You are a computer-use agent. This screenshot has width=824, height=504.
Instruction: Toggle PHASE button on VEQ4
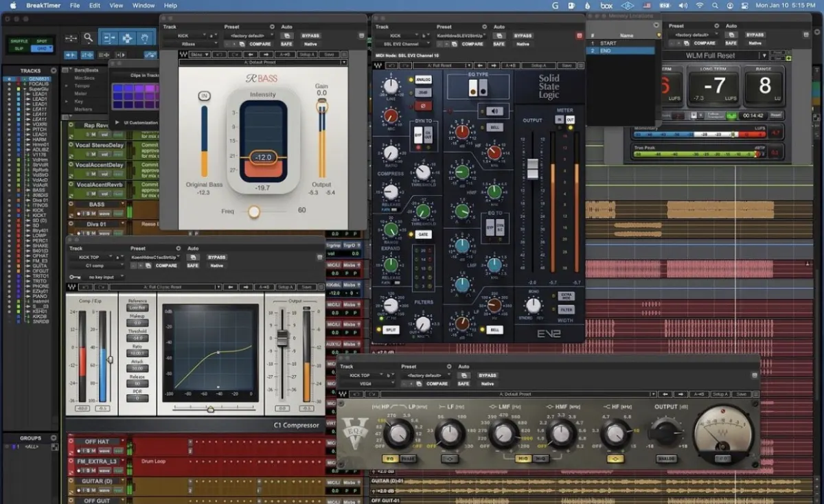(408, 459)
